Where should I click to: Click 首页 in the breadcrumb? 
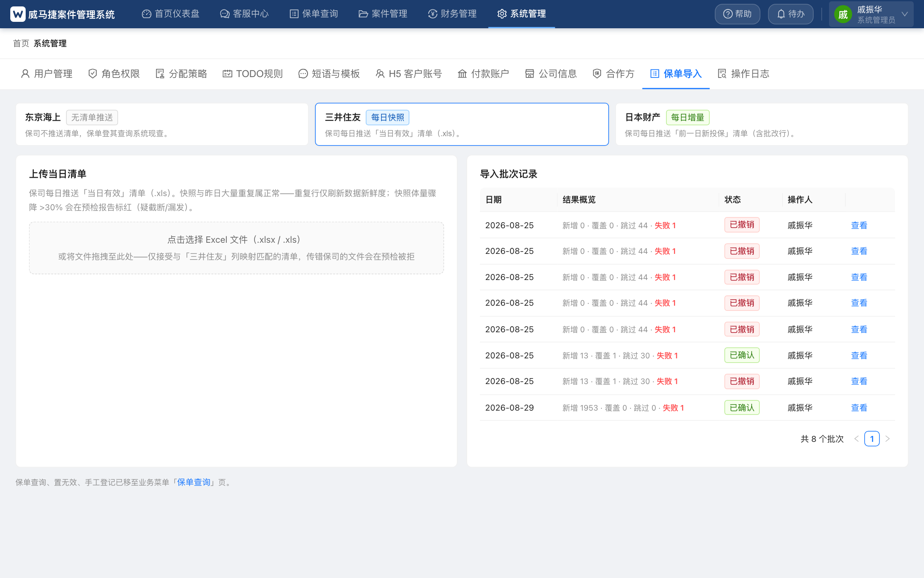pos(21,43)
